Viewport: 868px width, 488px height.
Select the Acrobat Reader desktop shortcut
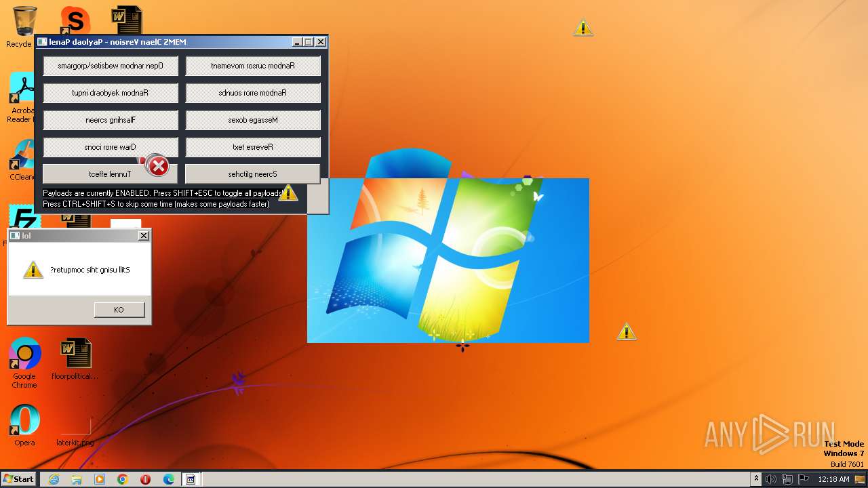(x=21, y=98)
